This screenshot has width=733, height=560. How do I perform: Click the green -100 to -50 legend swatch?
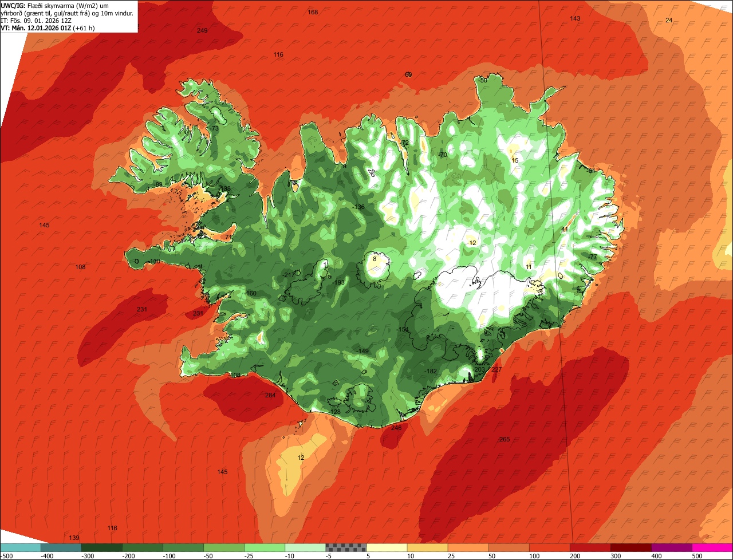tap(183, 547)
